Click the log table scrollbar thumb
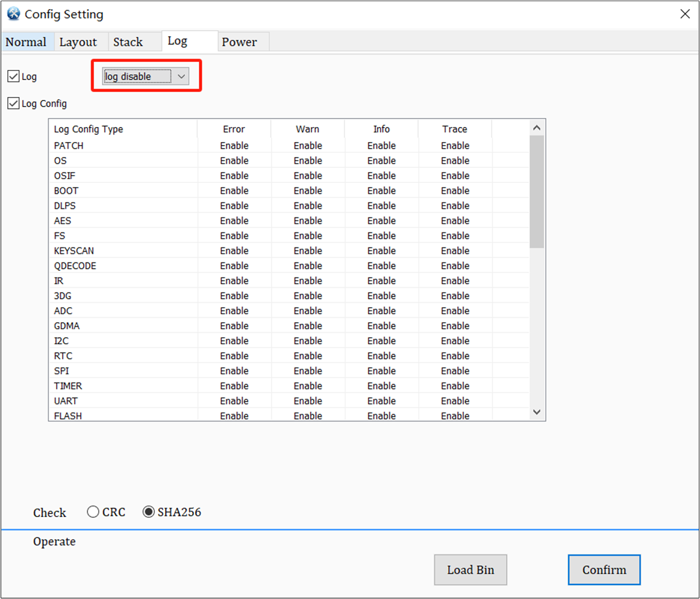Image resolution: width=700 pixels, height=599 pixels. click(537, 192)
